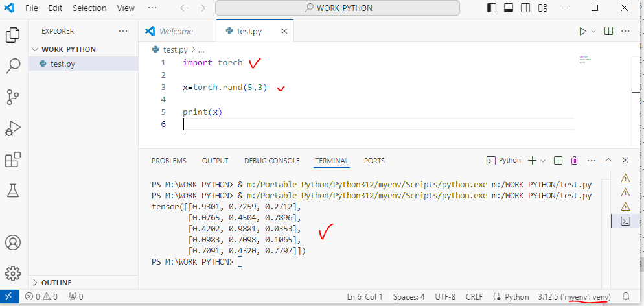Open remote window button in status bar
This screenshot has width=644, height=306.
(x=9, y=296)
